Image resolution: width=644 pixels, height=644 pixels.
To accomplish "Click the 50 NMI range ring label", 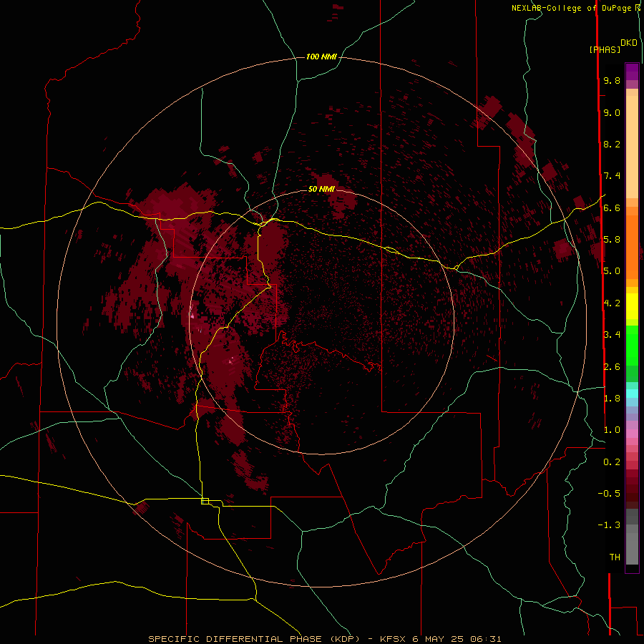I will pyautogui.click(x=321, y=189).
